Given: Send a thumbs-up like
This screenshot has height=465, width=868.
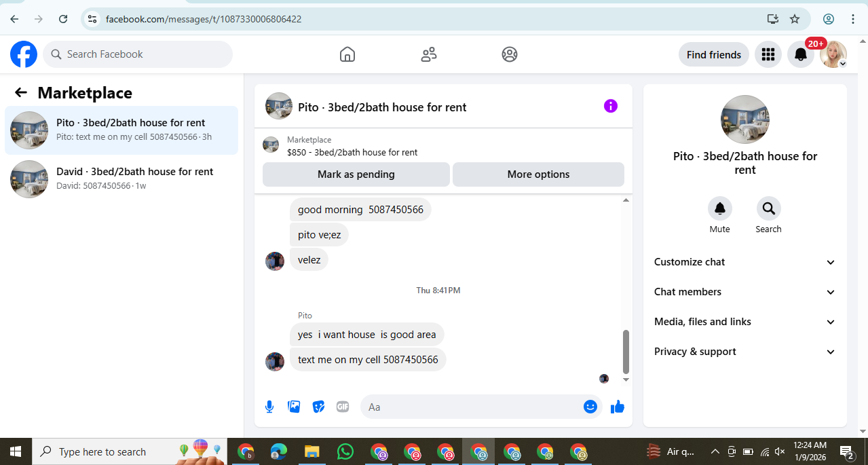Looking at the screenshot, I should (x=617, y=407).
